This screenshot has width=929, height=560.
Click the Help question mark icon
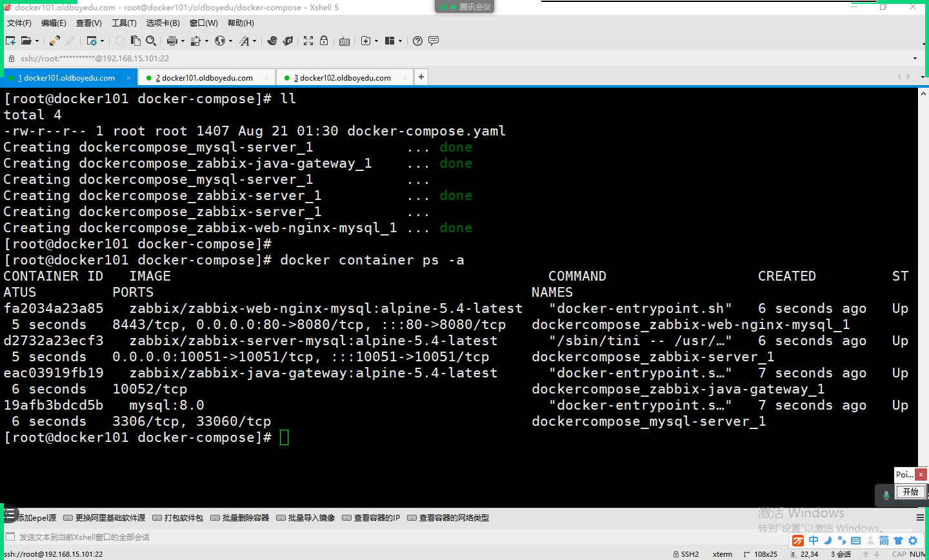417,41
